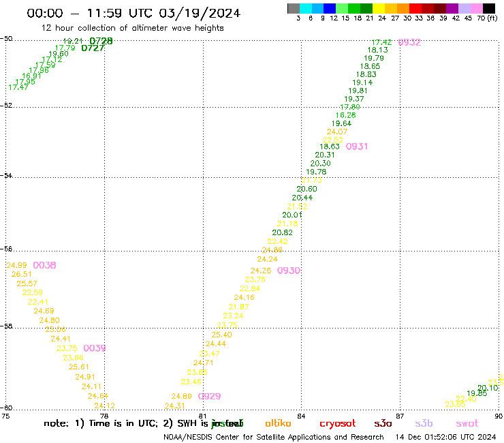Image resolution: width=504 pixels, height=443 pixels.
Task: Click the gray 3 ft legend swatch
Action: [294, 8]
